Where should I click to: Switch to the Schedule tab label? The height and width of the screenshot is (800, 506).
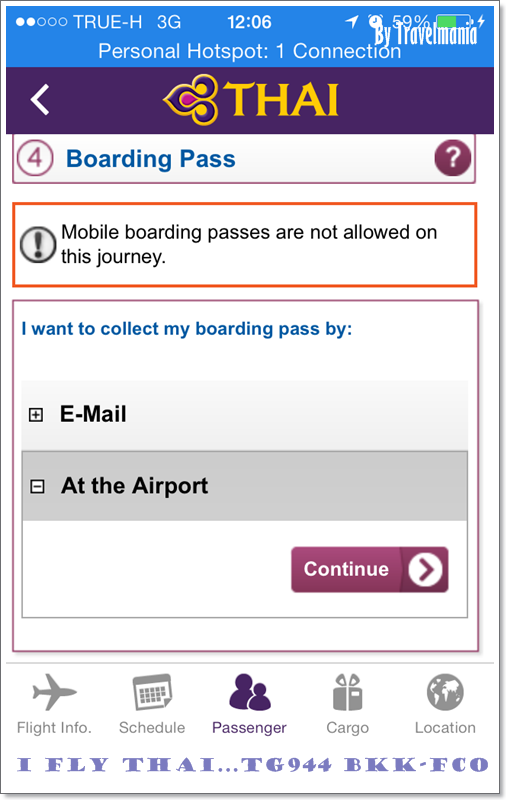pos(152,728)
